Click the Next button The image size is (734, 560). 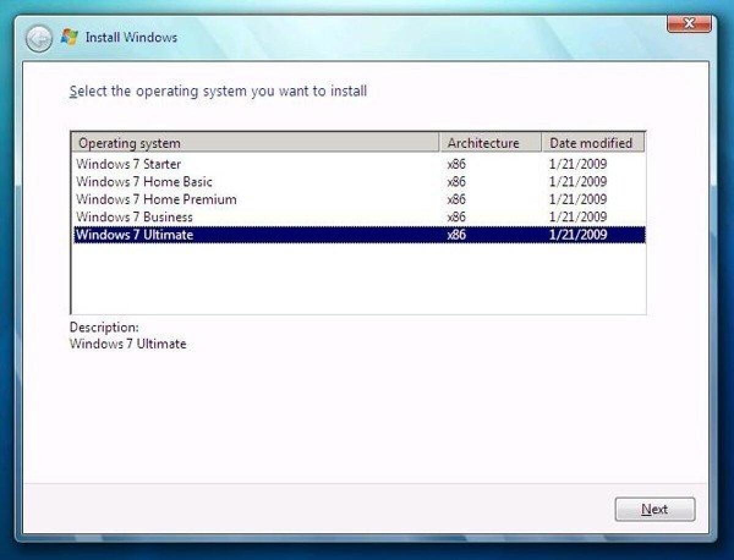pos(654,509)
